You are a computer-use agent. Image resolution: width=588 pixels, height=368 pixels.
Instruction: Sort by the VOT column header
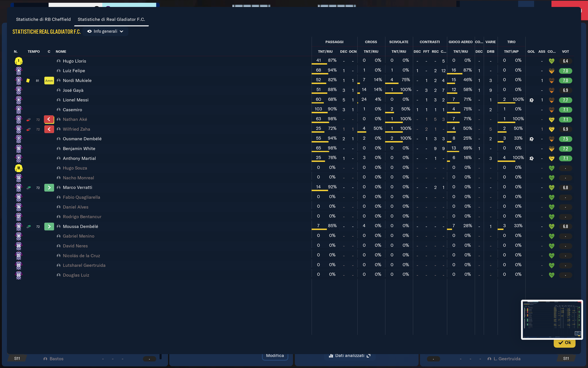(565, 52)
